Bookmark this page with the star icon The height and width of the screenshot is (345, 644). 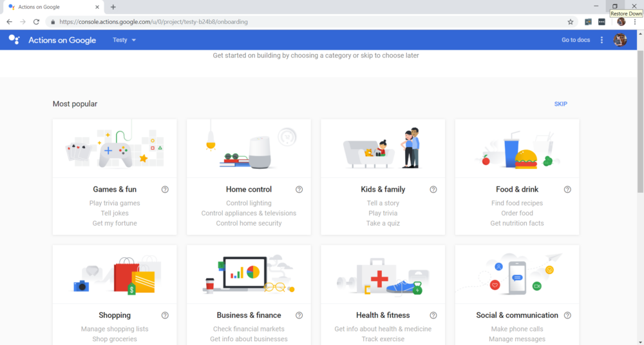pyautogui.click(x=571, y=22)
